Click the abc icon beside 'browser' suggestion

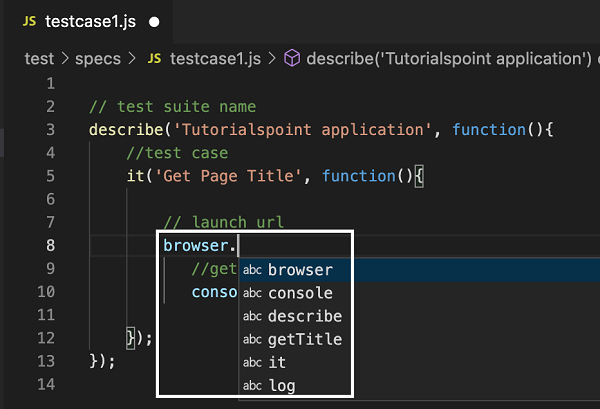tap(252, 270)
